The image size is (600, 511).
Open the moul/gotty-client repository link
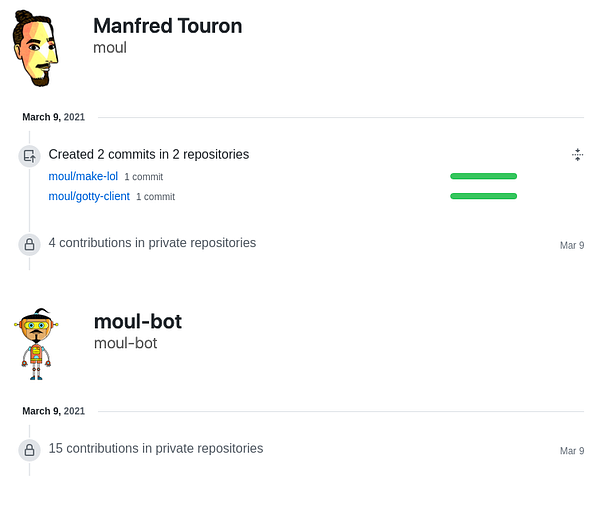pos(89,196)
